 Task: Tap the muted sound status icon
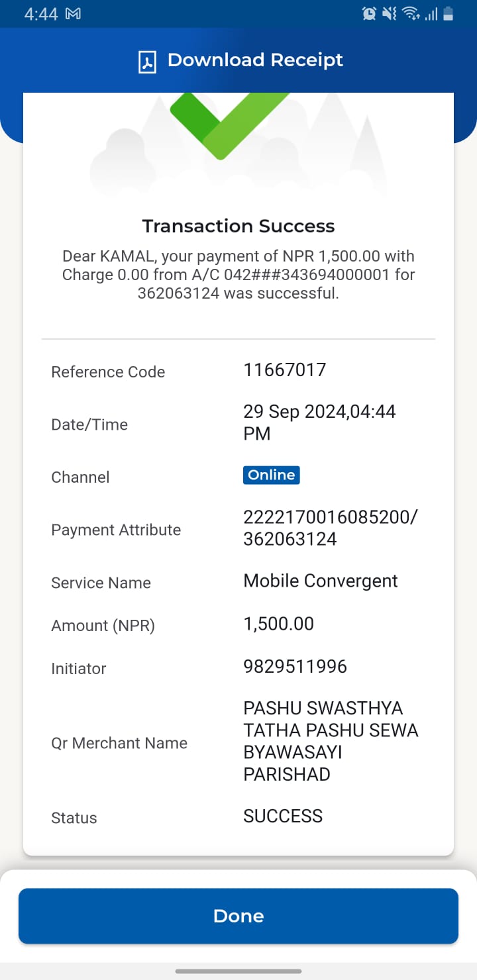390,13
